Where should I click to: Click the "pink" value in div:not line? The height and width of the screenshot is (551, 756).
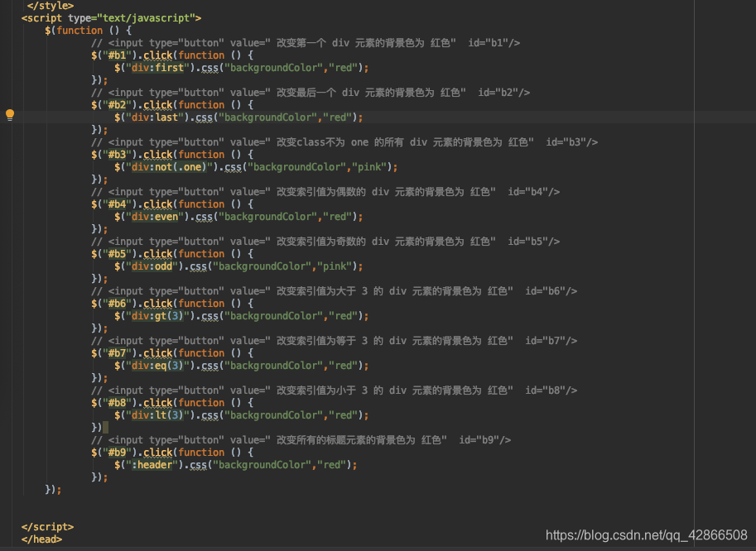(x=369, y=167)
